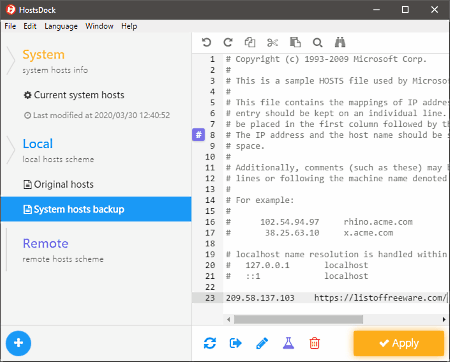Click the Redo arrow in editor toolbar

coord(228,42)
